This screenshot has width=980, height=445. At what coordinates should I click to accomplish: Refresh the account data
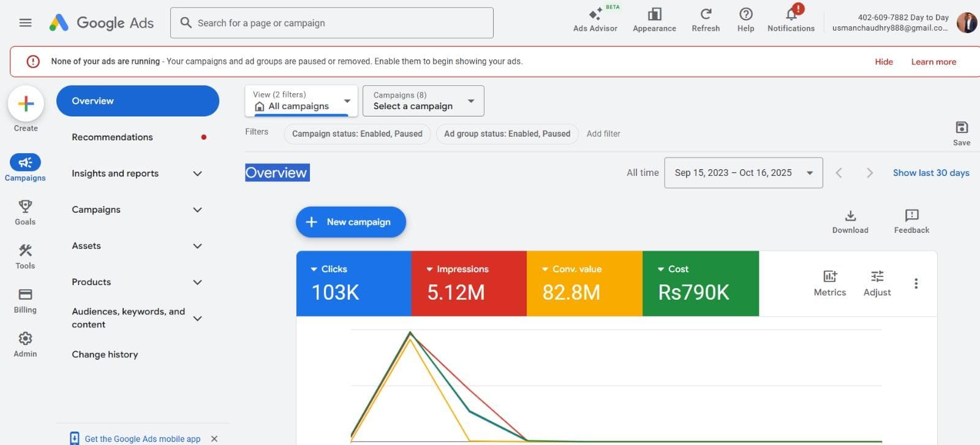click(x=706, y=20)
